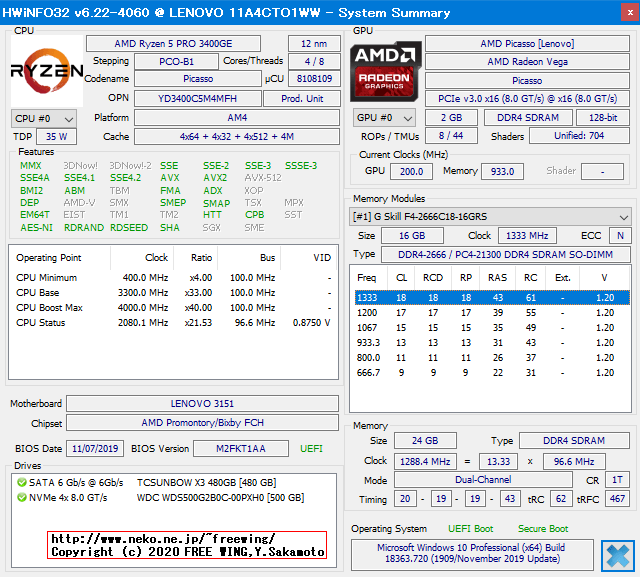Image resolution: width=640 pixels, height=577 pixels.
Task: Click the Prod. Unit field
Action: 302,99
